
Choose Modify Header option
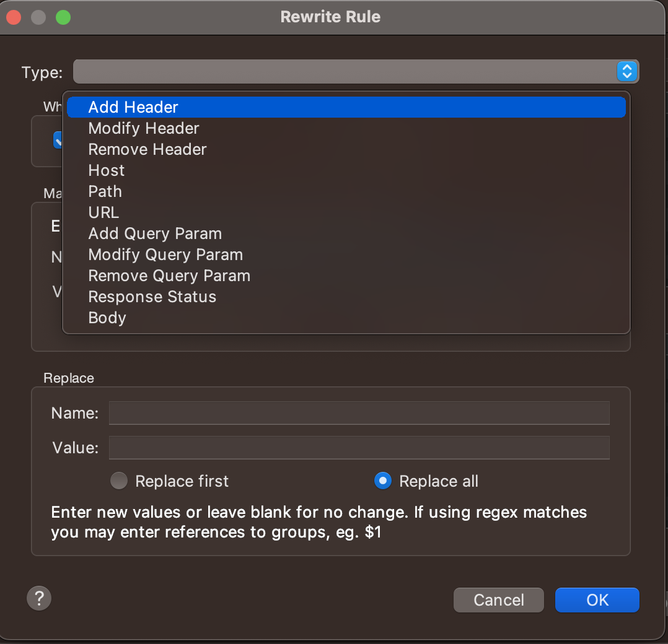[144, 128]
